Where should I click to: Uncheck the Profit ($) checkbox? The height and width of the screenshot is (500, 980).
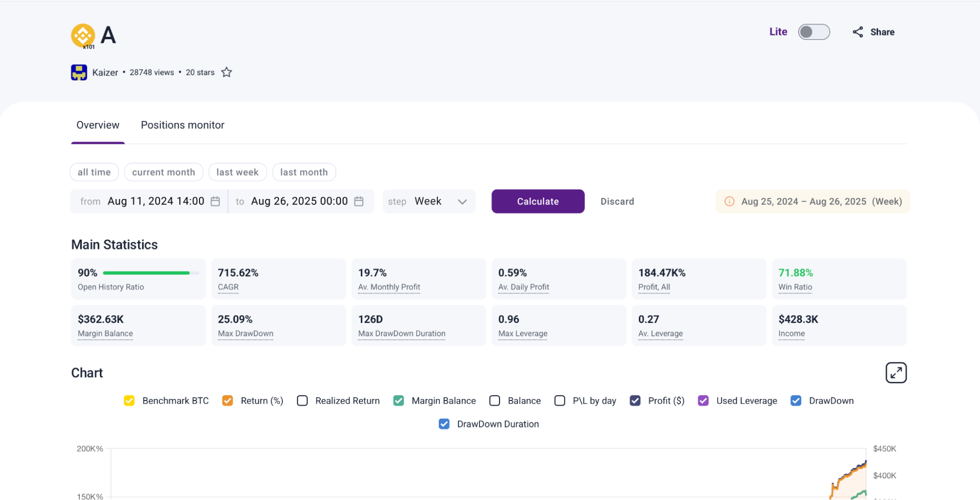pos(635,401)
